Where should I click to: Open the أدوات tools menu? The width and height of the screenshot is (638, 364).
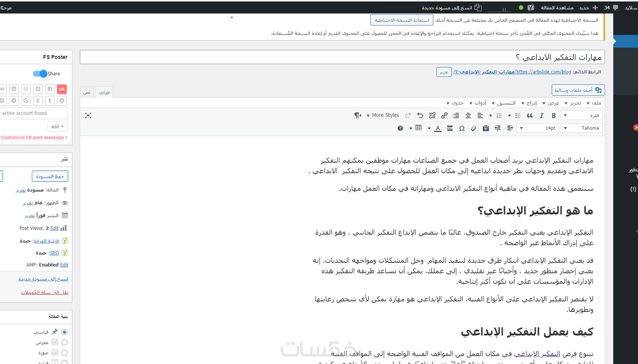(x=478, y=103)
